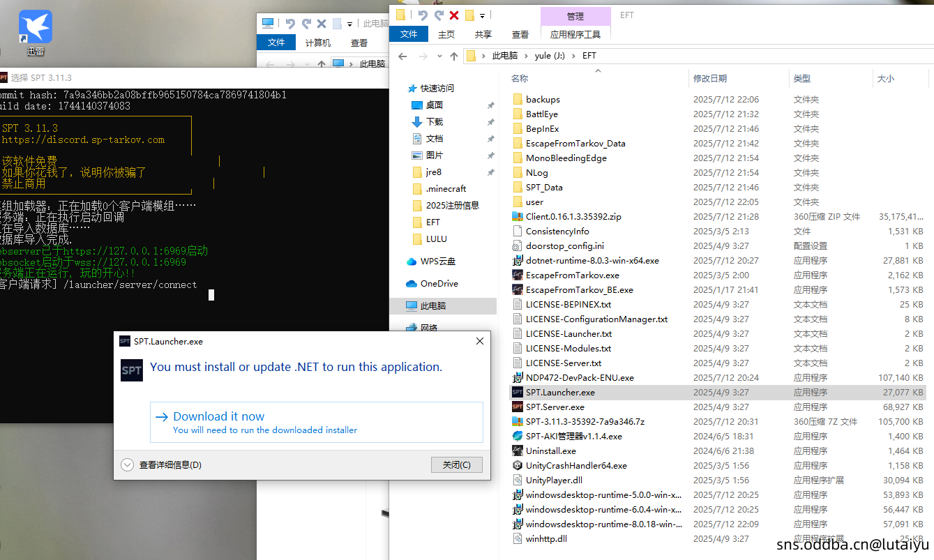The height and width of the screenshot is (560, 934).
Task: Select the SPT_Data folder row
Action: 718,187
